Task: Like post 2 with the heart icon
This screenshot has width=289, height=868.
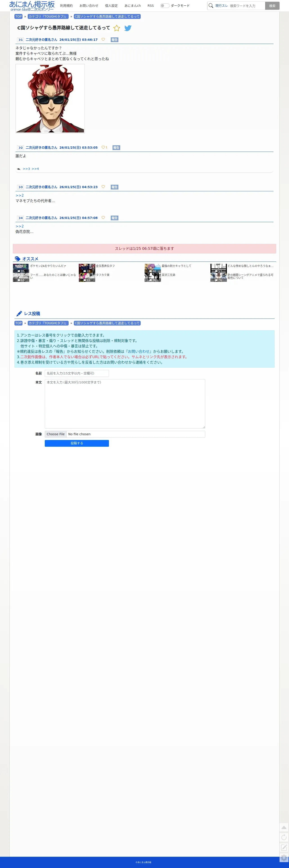Action: pyautogui.click(x=103, y=147)
